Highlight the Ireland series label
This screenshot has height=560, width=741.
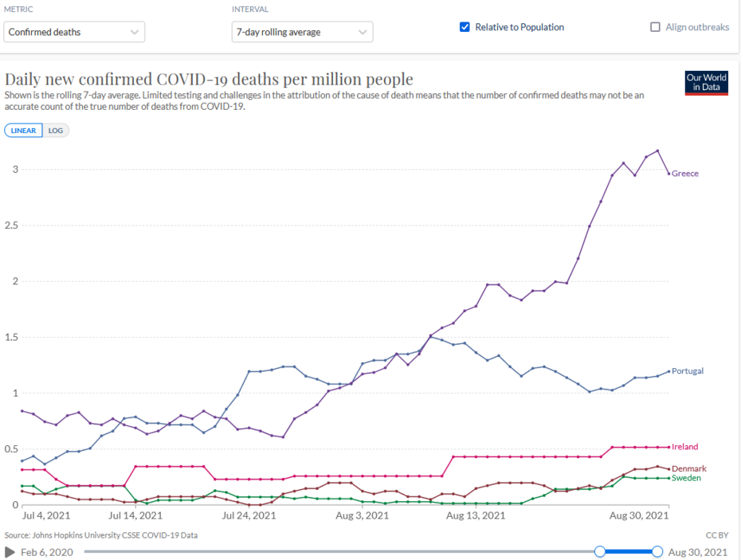pos(684,447)
